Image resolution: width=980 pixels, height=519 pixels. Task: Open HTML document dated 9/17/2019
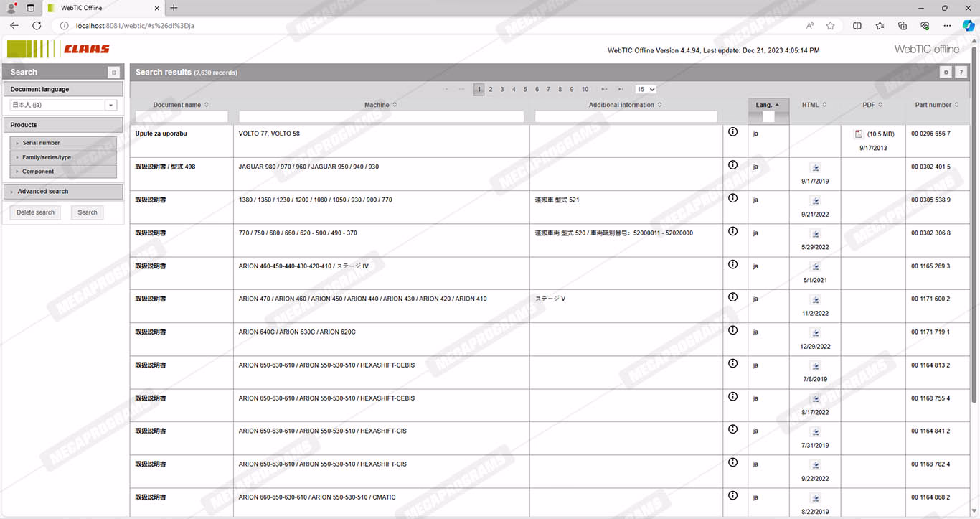815,168
